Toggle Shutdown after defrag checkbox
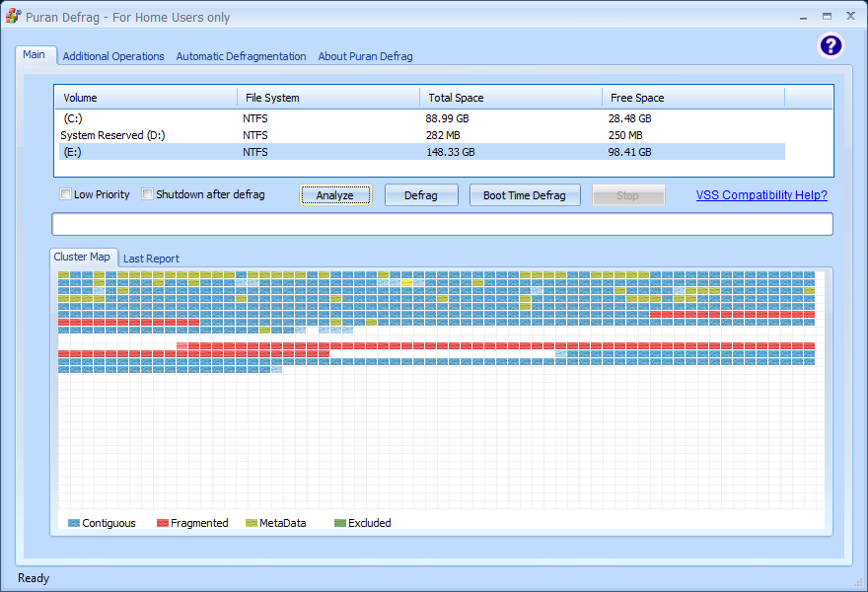This screenshot has width=868, height=592. coord(148,194)
